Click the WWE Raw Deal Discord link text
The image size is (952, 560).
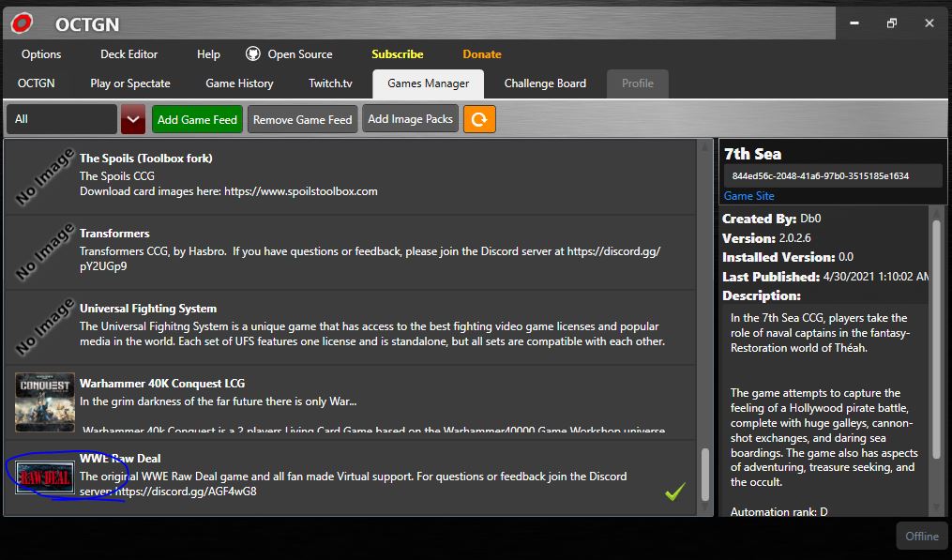pyautogui.click(x=186, y=492)
